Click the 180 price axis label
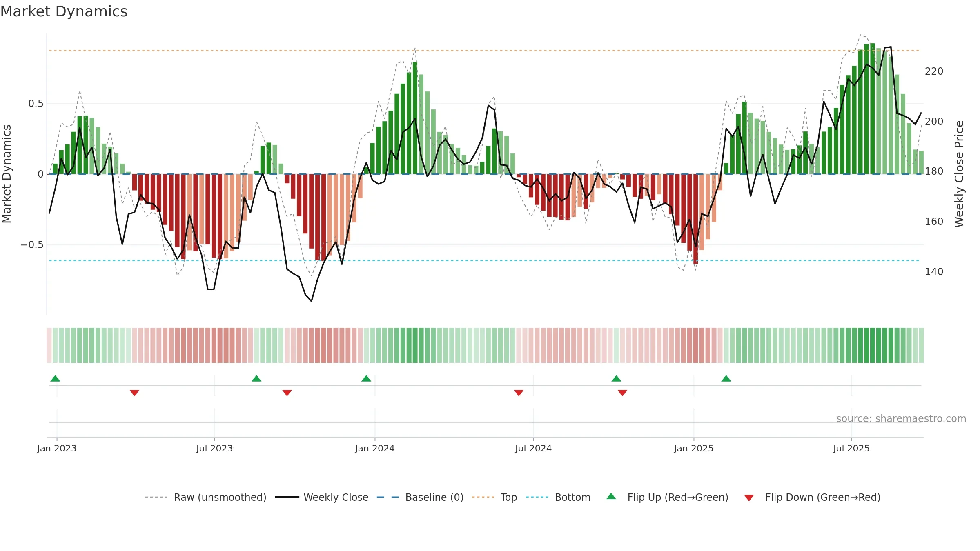This screenshot has height=551, width=980. click(x=934, y=171)
